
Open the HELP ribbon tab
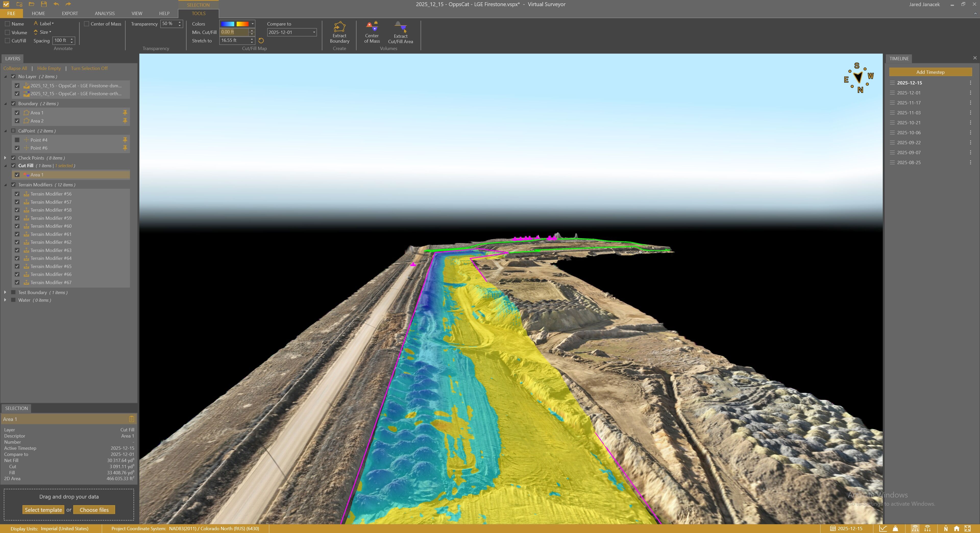164,13
